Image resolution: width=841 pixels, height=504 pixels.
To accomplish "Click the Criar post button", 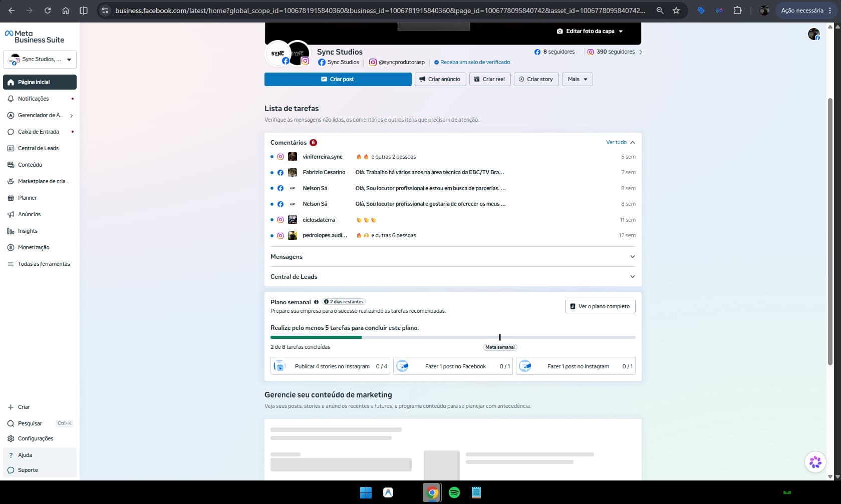I will (x=338, y=79).
